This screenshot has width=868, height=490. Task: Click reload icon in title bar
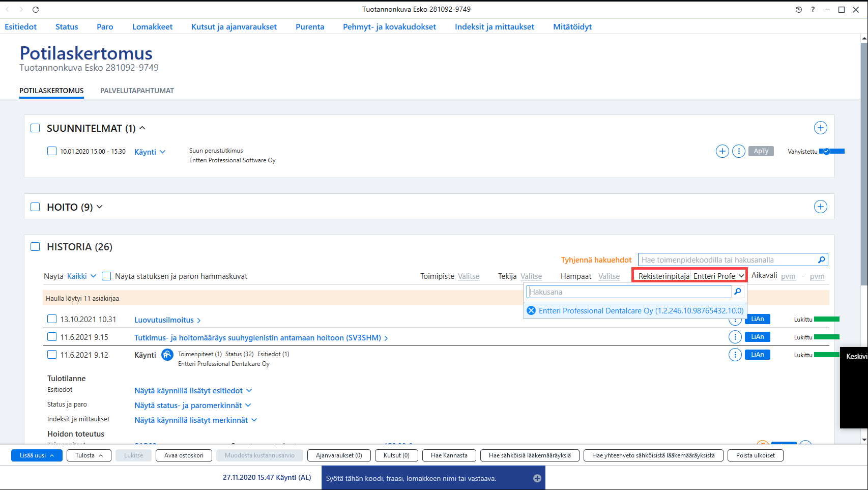pos(36,10)
